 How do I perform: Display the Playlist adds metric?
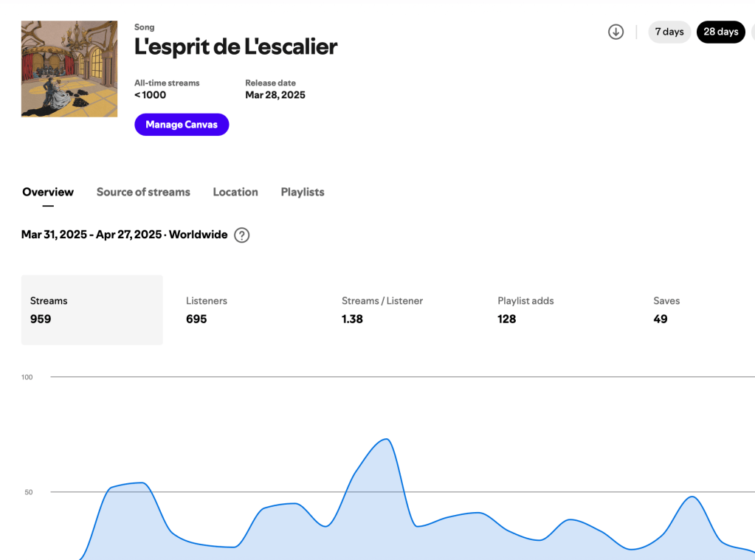(x=559, y=310)
